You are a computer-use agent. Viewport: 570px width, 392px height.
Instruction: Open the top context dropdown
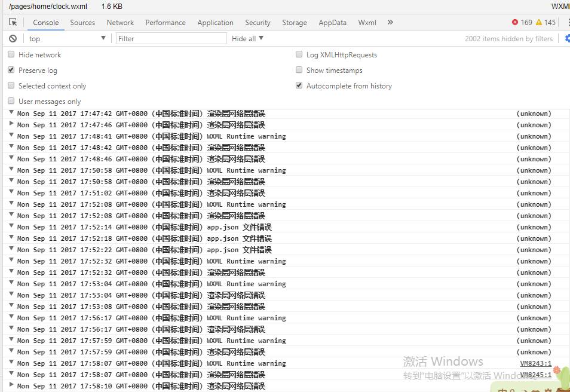point(67,38)
